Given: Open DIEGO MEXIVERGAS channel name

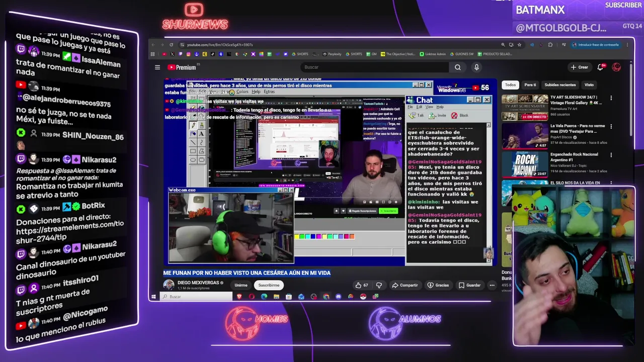Looking at the screenshot, I should (x=198, y=283).
